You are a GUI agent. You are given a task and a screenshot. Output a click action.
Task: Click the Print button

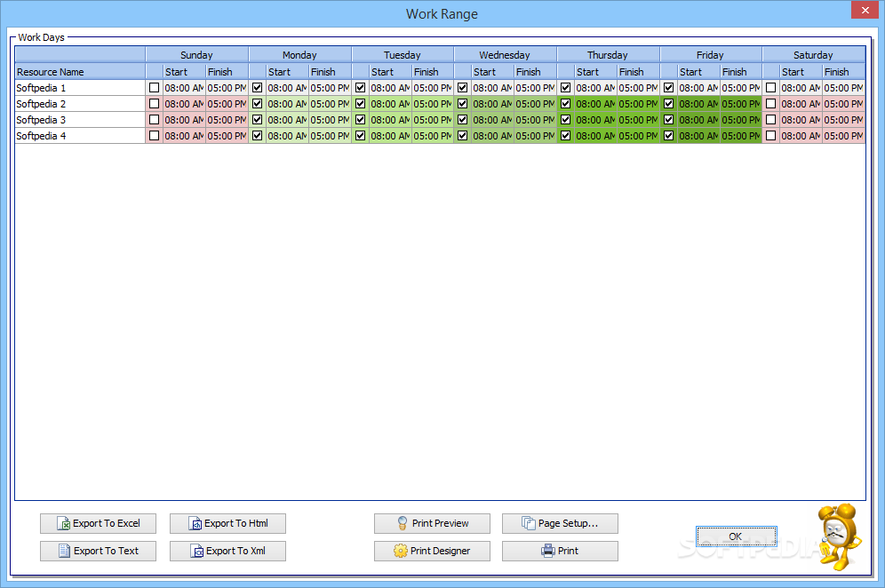coord(560,551)
